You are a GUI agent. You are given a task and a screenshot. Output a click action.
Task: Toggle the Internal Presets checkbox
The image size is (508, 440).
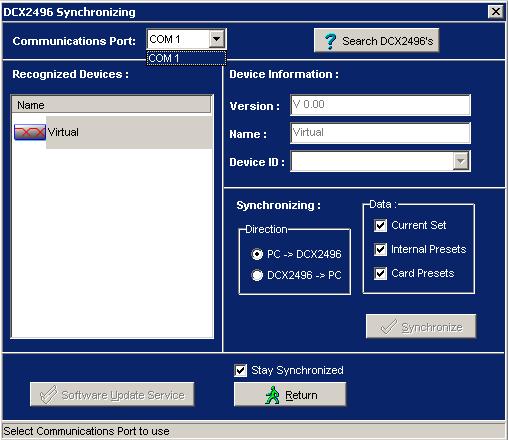pyautogui.click(x=380, y=249)
